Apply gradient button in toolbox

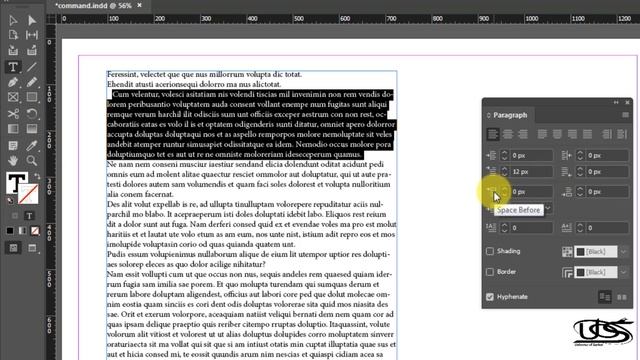click(22, 231)
